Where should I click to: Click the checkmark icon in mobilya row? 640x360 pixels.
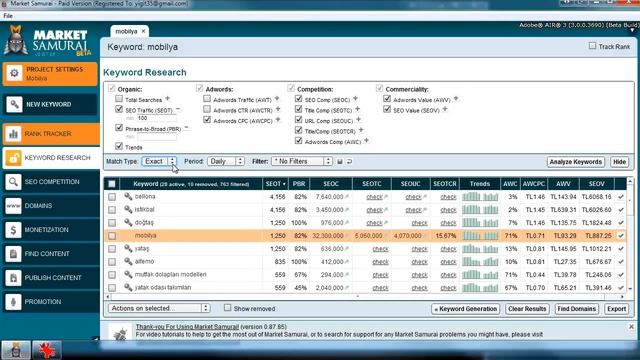621,236
